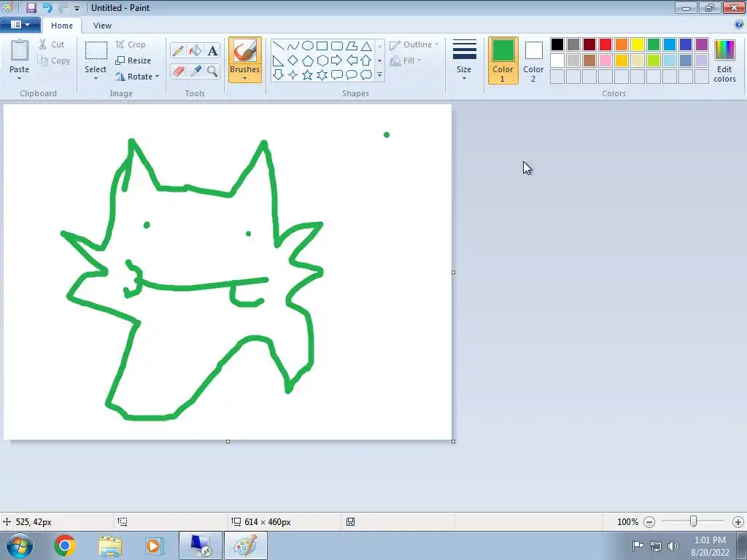Select the Text tool
The height and width of the screenshot is (560, 747).
point(212,50)
